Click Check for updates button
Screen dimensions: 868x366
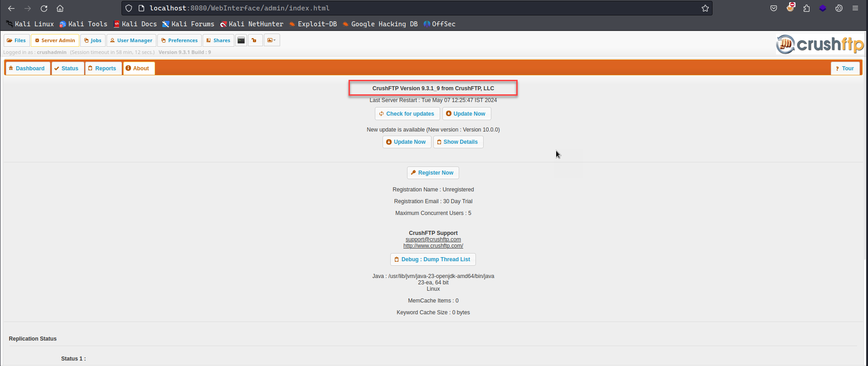pyautogui.click(x=407, y=114)
